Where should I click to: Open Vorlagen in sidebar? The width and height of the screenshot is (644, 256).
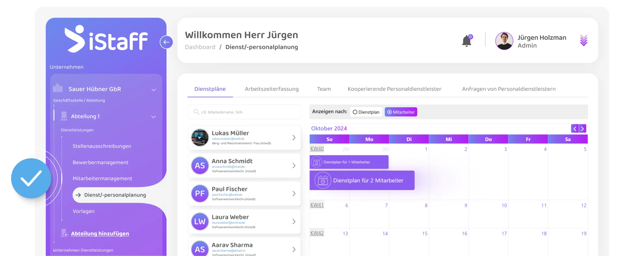(x=83, y=211)
